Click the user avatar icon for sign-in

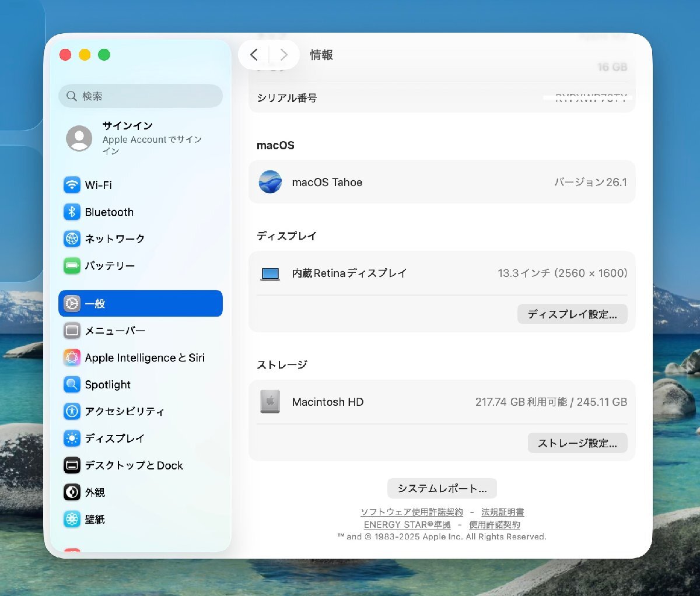tap(79, 138)
